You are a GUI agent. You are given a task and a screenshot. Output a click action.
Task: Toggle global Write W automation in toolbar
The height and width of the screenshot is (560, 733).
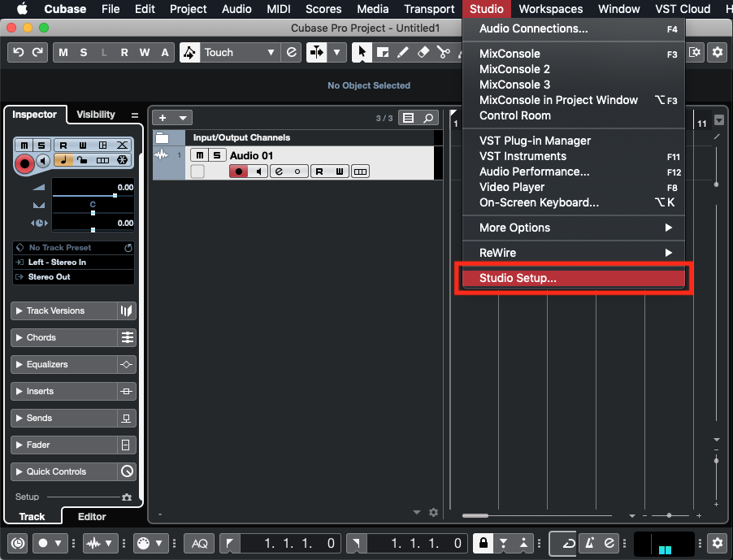click(145, 52)
